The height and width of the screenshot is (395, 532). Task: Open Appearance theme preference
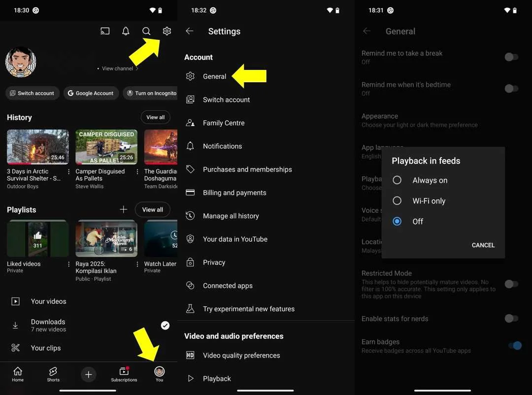(443, 120)
